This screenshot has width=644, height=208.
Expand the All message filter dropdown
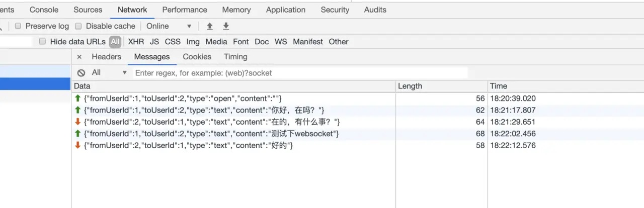point(109,73)
